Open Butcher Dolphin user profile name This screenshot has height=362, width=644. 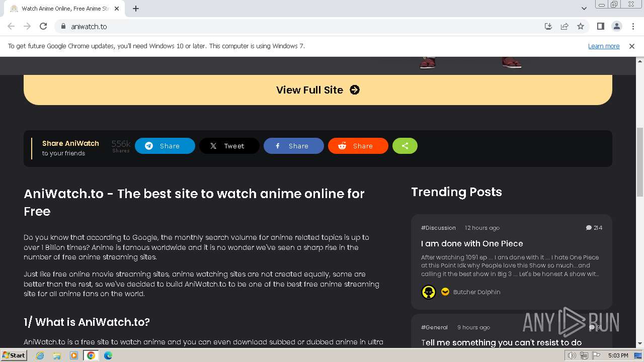point(476,292)
